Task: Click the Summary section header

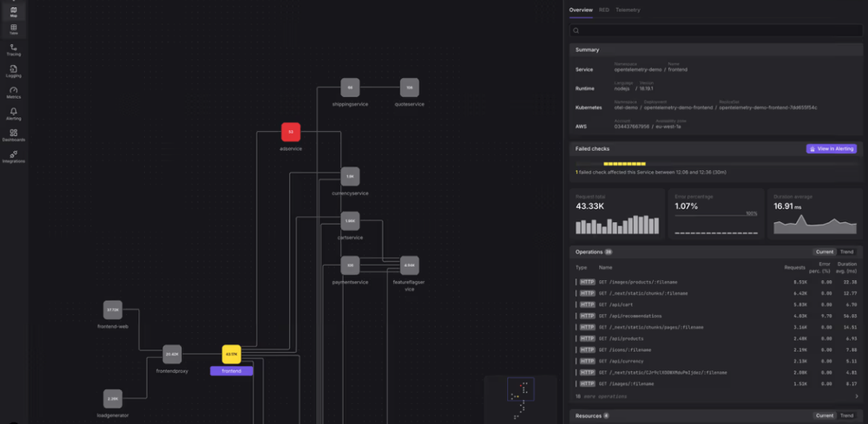Action: [716, 49]
